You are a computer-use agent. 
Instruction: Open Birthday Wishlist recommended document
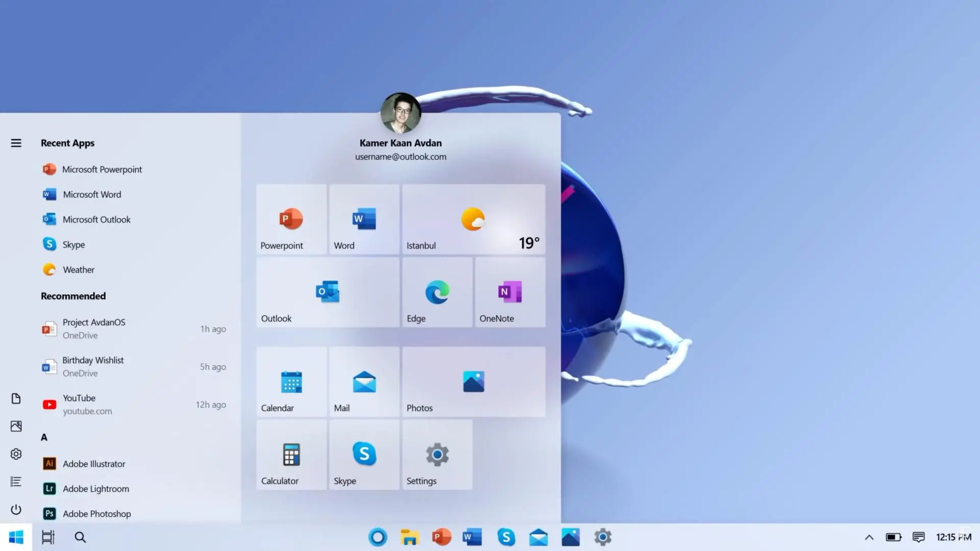pos(134,367)
